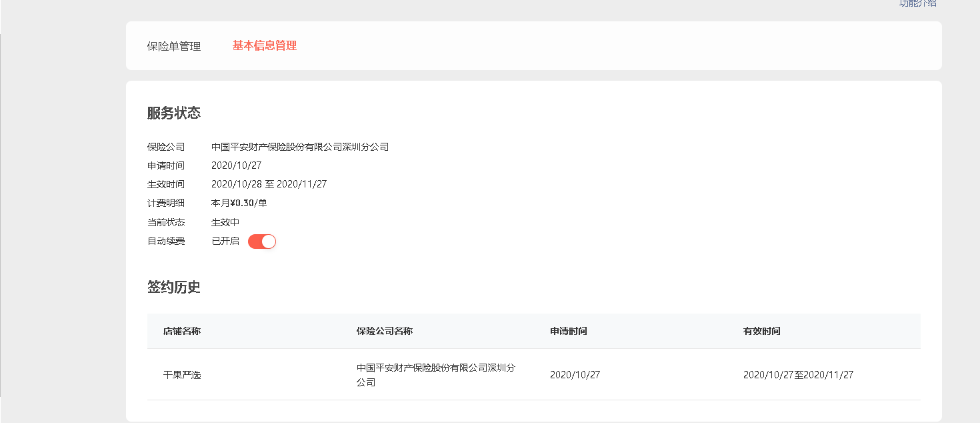This screenshot has width=980, height=423.
Task: Click the 店铺名称 column header
Action: click(182, 332)
